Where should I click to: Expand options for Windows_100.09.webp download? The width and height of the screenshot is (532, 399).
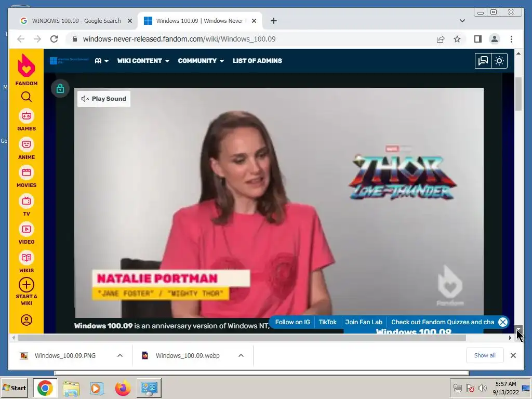(241, 355)
